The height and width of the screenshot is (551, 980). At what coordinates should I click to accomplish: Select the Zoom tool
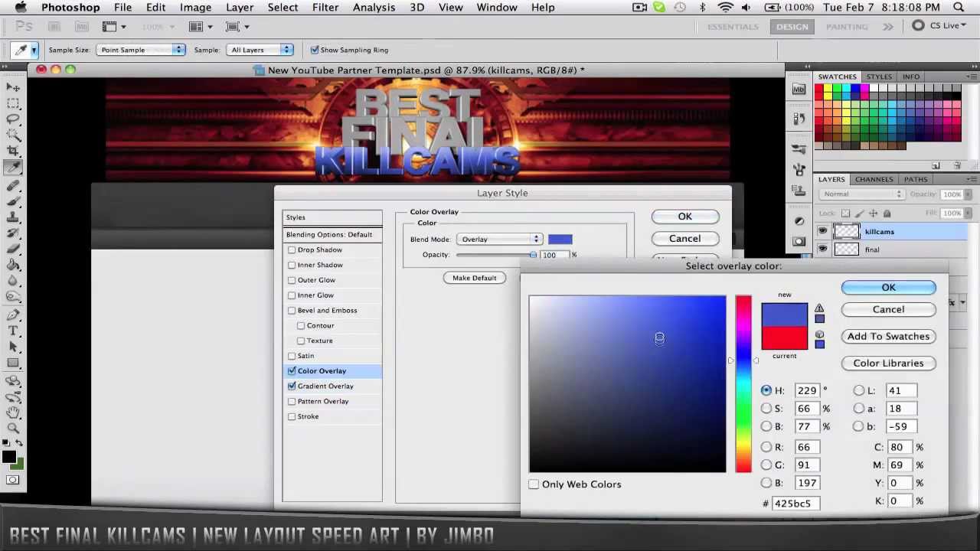coord(13,429)
